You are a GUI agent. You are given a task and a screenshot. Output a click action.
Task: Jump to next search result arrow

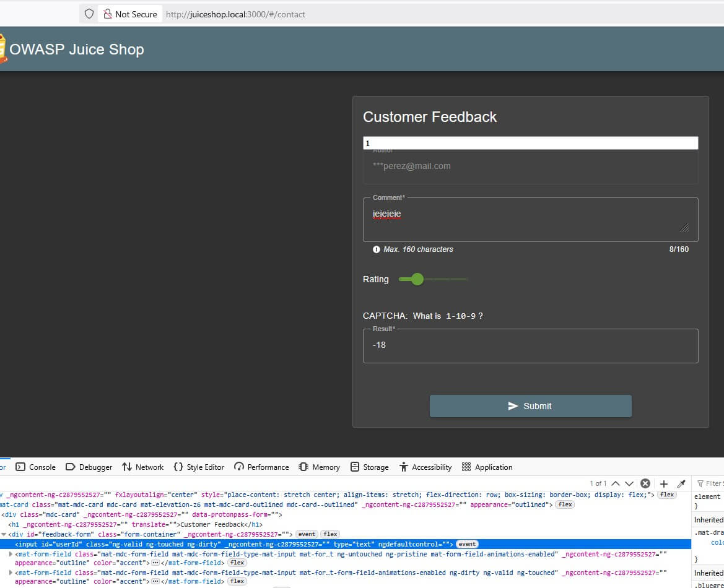(629, 483)
